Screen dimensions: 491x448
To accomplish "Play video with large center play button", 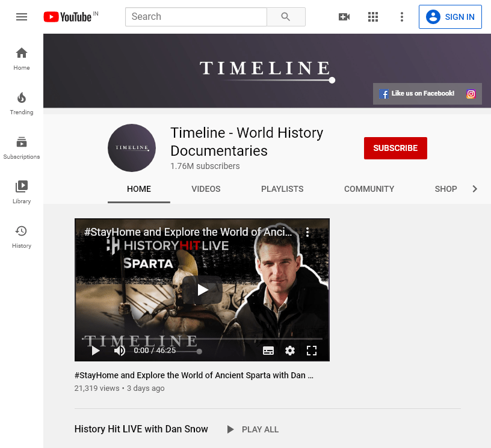I will pos(202,290).
